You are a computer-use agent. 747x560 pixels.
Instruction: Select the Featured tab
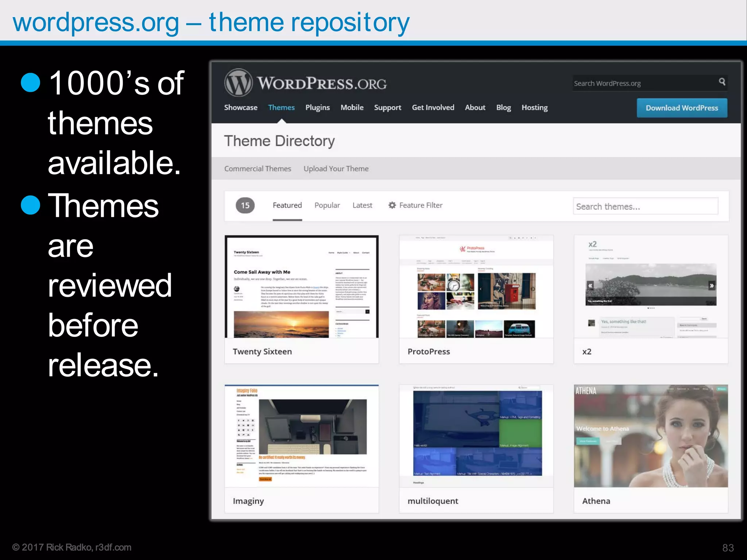[287, 205]
